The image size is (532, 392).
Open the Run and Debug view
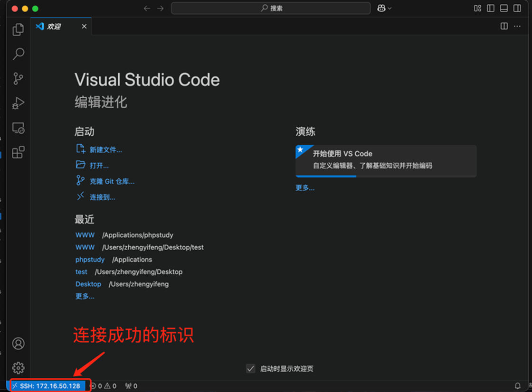click(x=19, y=103)
